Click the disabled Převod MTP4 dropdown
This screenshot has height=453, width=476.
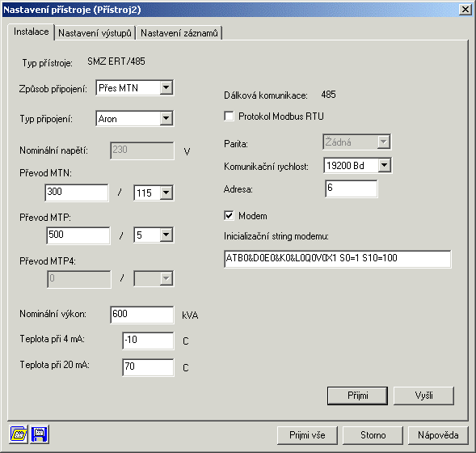coord(154,278)
